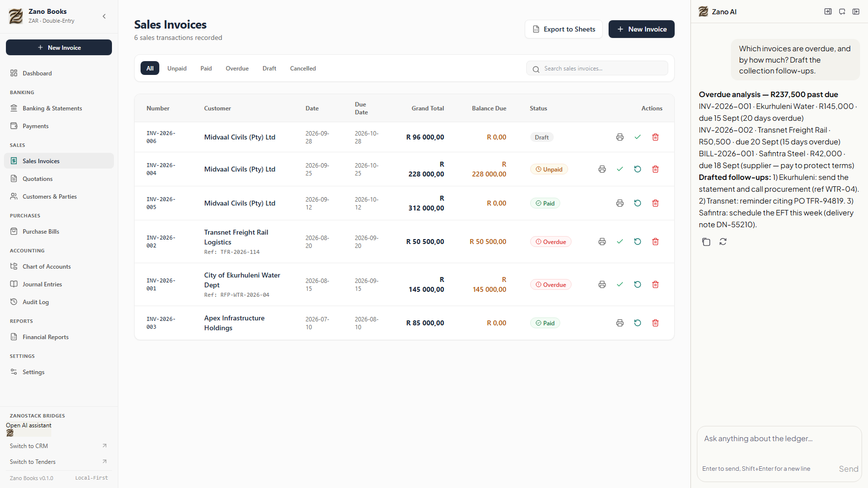The width and height of the screenshot is (868, 488).
Task: Click the revert icon for INV-2026-001
Action: click(638, 284)
